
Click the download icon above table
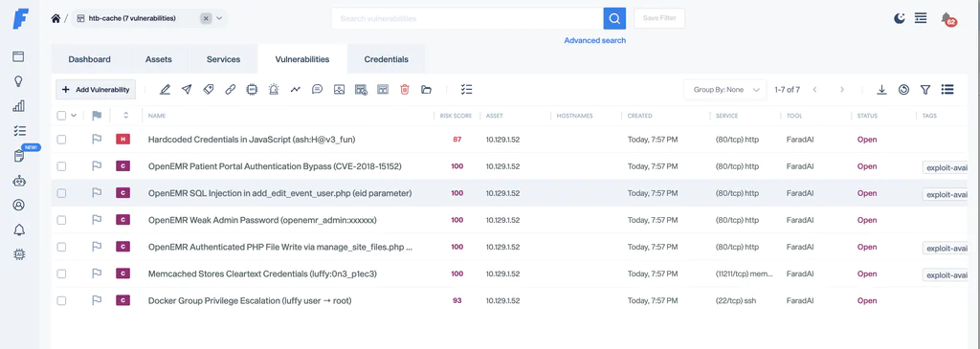881,90
